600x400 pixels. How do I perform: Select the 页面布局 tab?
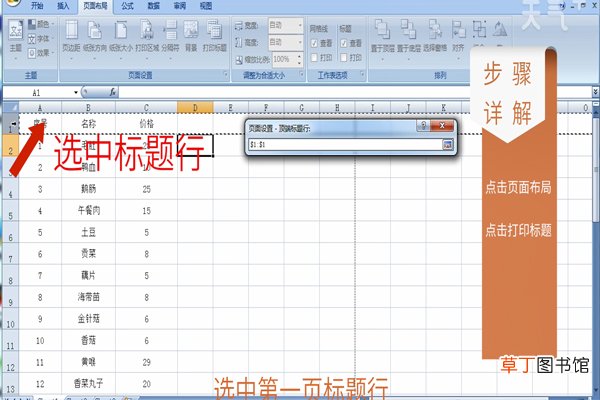pyautogui.click(x=96, y=6)
